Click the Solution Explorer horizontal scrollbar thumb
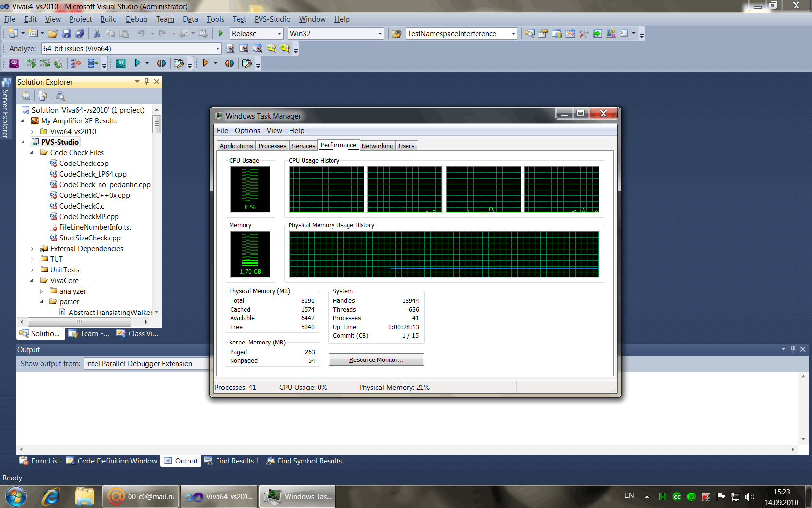 pos(79,322)
